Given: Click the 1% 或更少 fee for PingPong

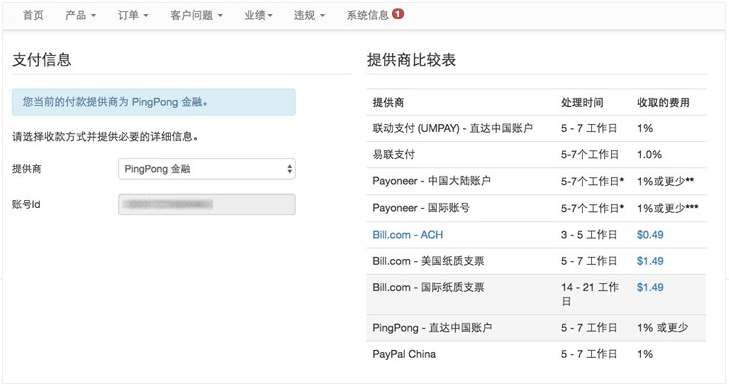Looking at the screenshot, I should pos(663,328).
